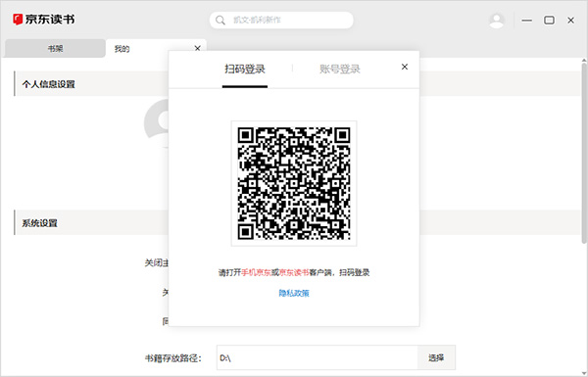The height and width of the screenshot is (377, 588).
Task: Minimize the 京东读书 window
Action: point(527,21)
